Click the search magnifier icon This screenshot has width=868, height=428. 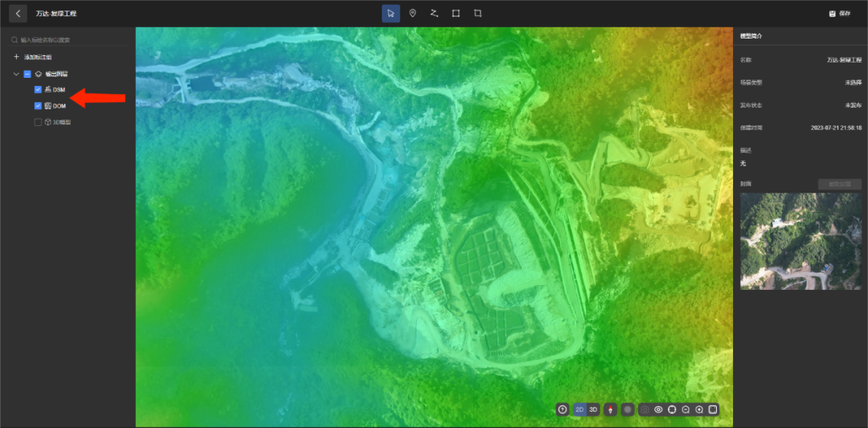pyautogui.click(x=14, y=40)
